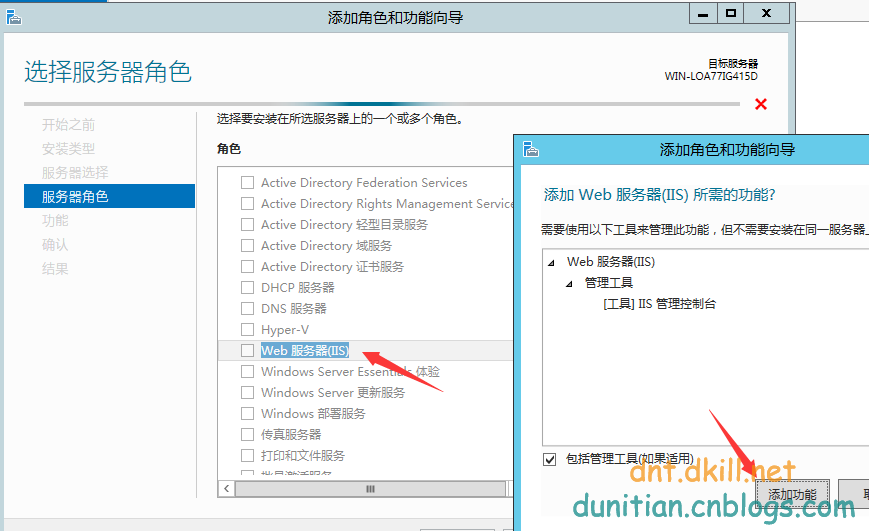
Task: Collapse the Web 服务器(IIS) tree node
Action: point(551,263)
